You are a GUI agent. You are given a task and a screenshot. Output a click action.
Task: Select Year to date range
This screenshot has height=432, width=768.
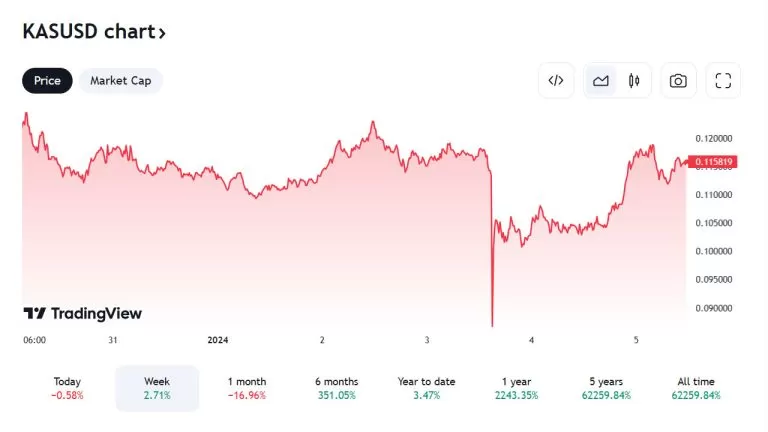coord(426,388)
